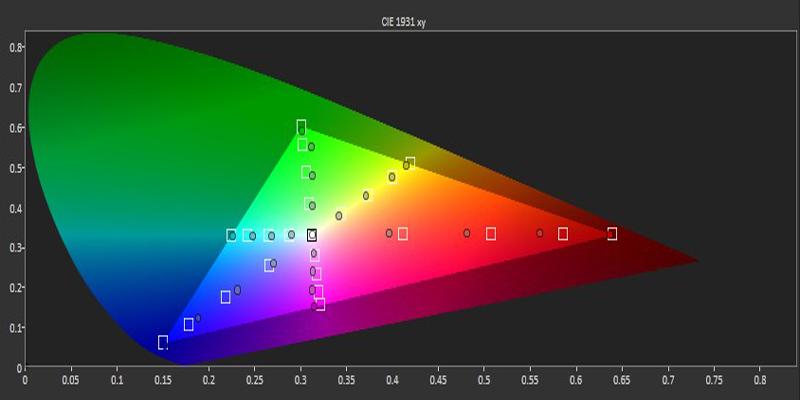Click the measured red circle near x 0.40
The width and height of the screenshot is (800, 400).
pyautogui.click(x=389, y=233)
